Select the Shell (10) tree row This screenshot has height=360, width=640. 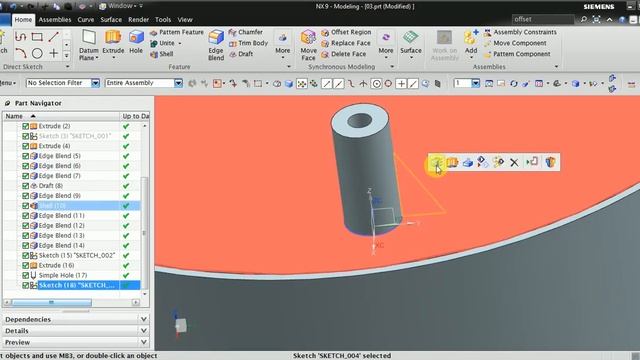[x=72, y=206]
